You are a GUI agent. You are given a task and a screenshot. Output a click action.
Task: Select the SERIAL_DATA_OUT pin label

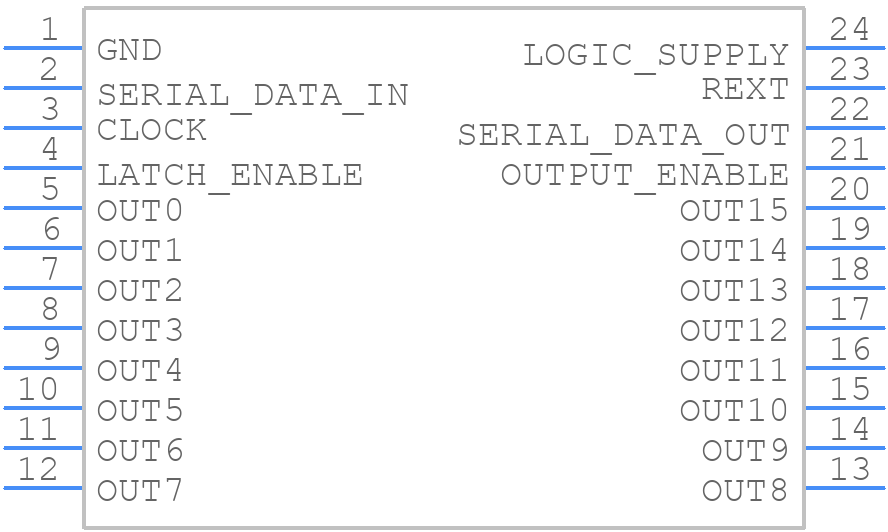point(624,136)
